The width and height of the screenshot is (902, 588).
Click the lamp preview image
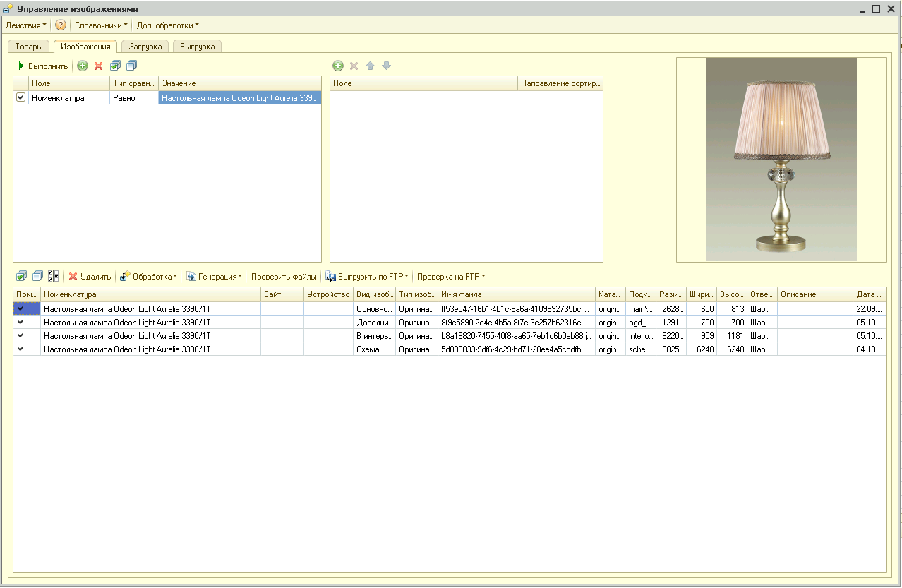(x=781, y=160)
